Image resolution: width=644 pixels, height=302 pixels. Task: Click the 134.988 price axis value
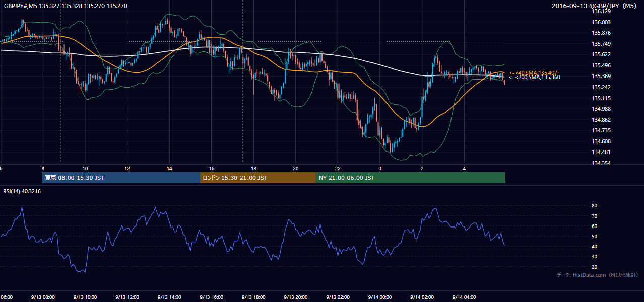[601, 109]
